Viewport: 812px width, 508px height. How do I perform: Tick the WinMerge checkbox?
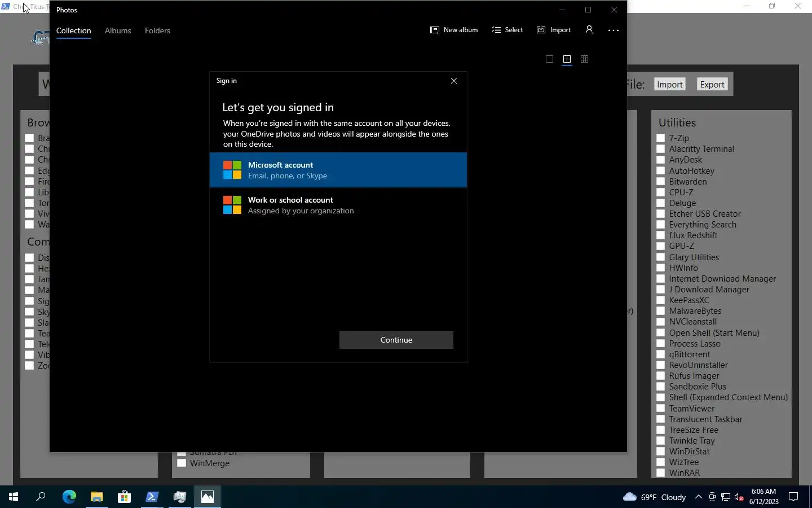coord(182,463)
